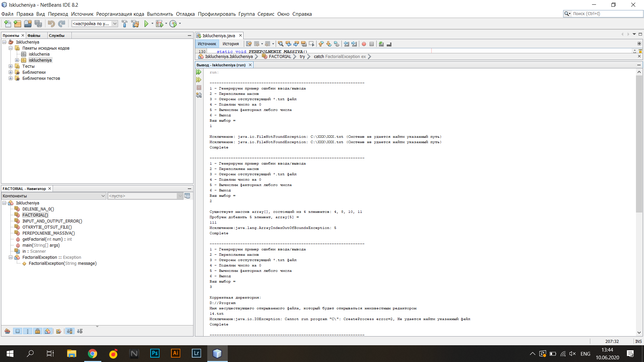Toggle Sort by Name A-Z button
644x362 pixels.
tap(69, 331)
